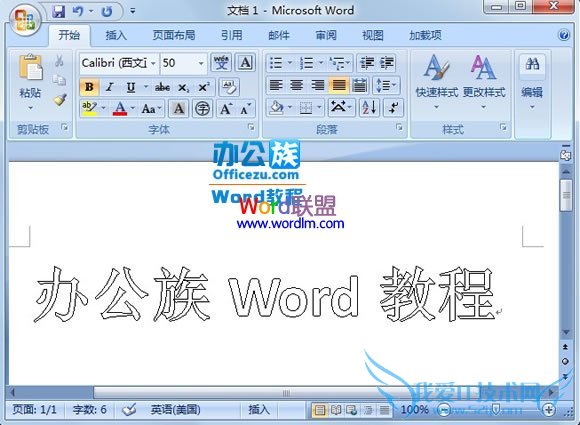Screen dimensions: 580x425
Task: Open the 更改样式 menu
Action: [484, 82]
